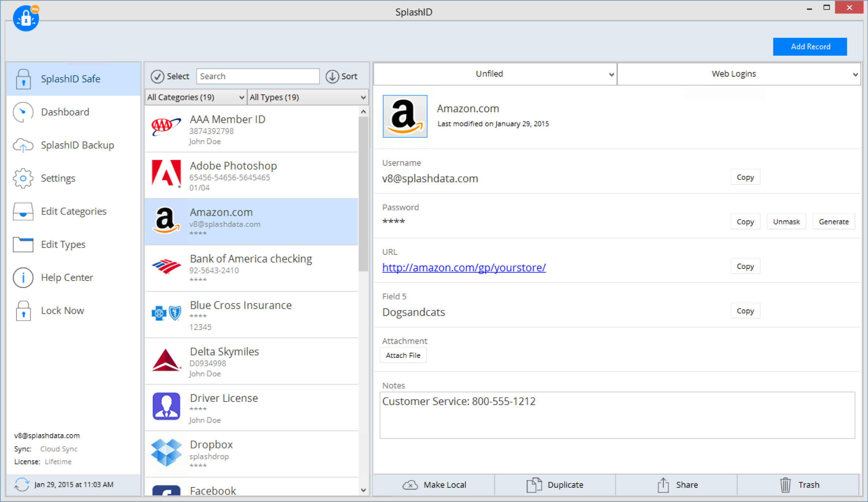Image resolution: width=868 pixels, height=502 pixels.
Task: Click the Cloud Sync status icon
Action: pos(22,482)
